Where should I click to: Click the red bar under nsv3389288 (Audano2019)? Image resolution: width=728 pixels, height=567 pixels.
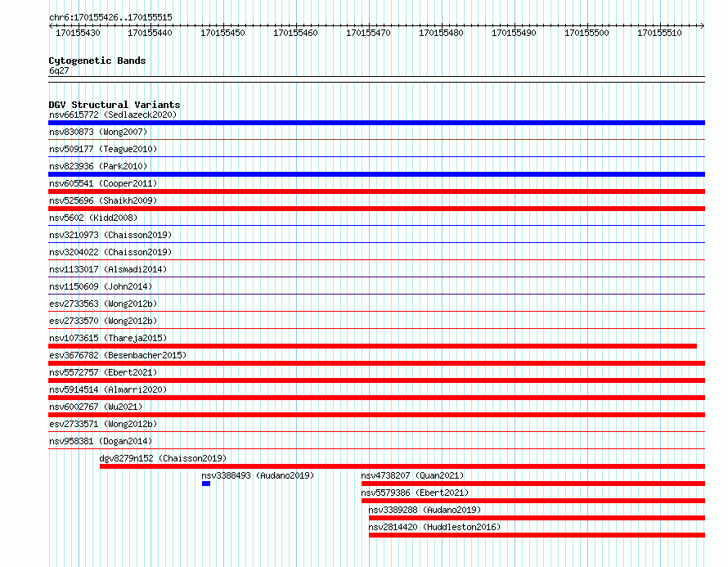point(537,518)
